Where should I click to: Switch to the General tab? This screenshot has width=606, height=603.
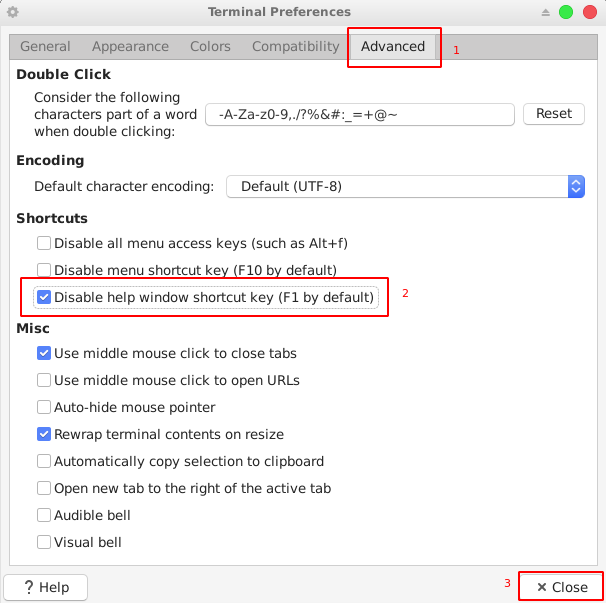pos(45,46)
